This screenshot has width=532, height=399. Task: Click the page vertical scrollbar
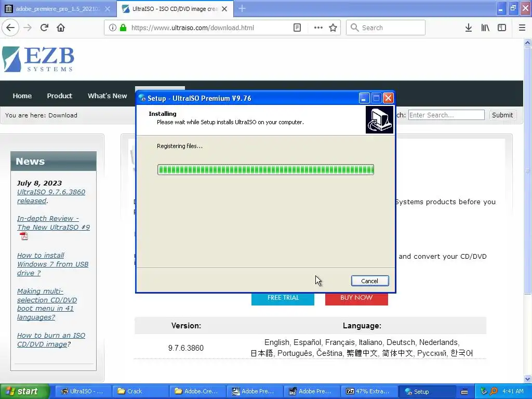point(527,170)
